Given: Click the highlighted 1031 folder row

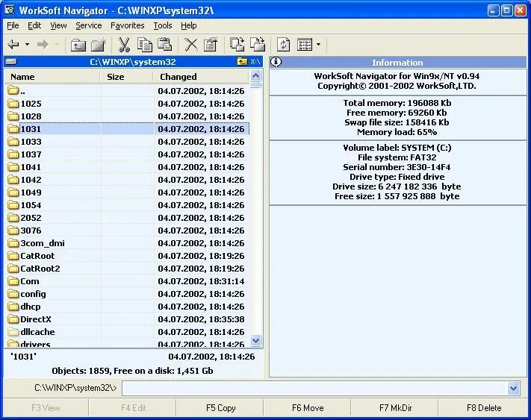Looking at the screenshot, I should click(127, 129).
